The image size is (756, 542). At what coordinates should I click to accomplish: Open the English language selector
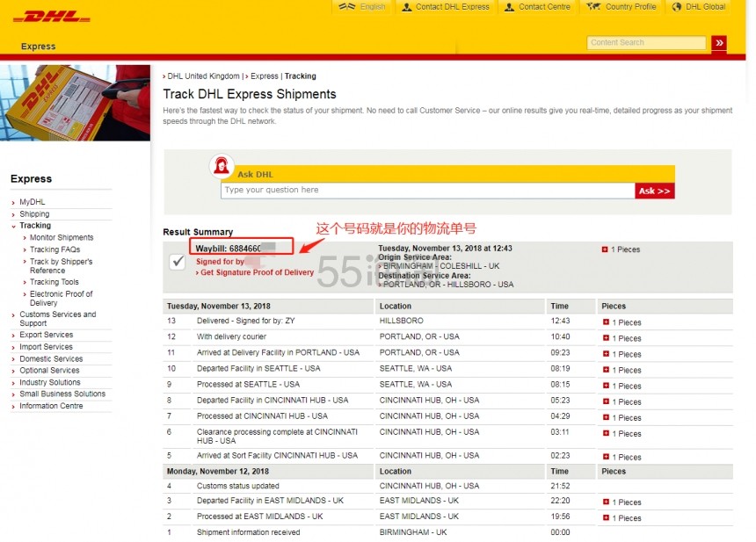tap(372, 7)
